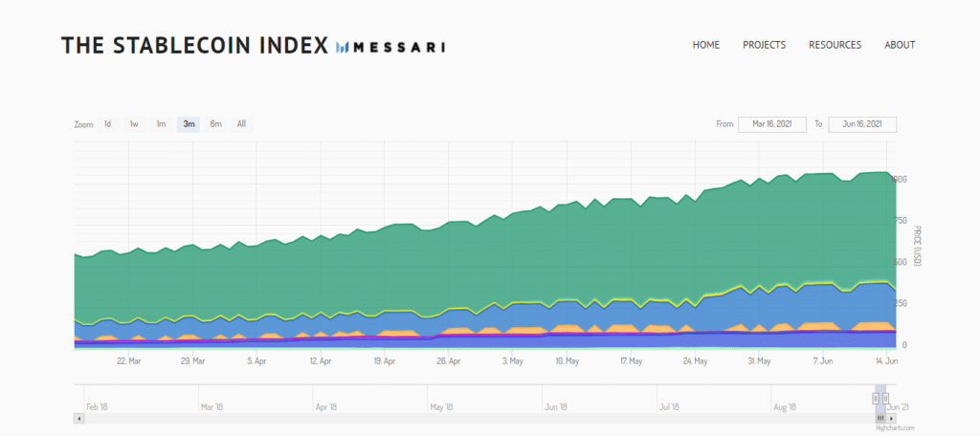Open the Highcharts.com credit link
This screenshot has height=436, width=980.
pos(895,428)
